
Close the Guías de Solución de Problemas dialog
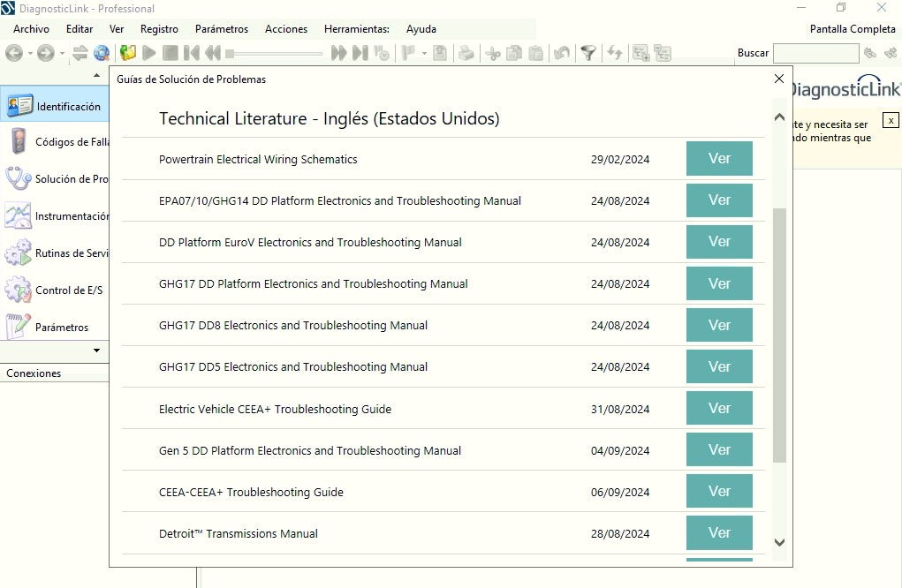point(778,79)
